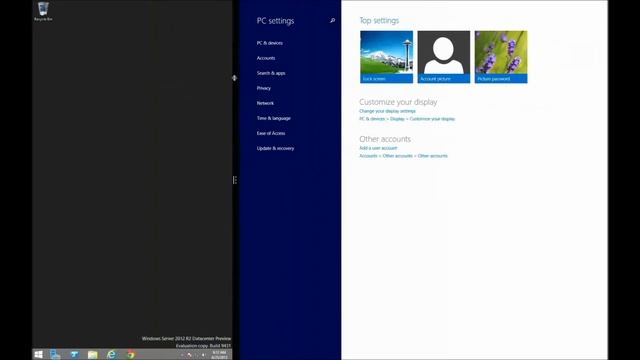Open the taskbar clock and date
The image size is (640, 360).
point(219,355)
